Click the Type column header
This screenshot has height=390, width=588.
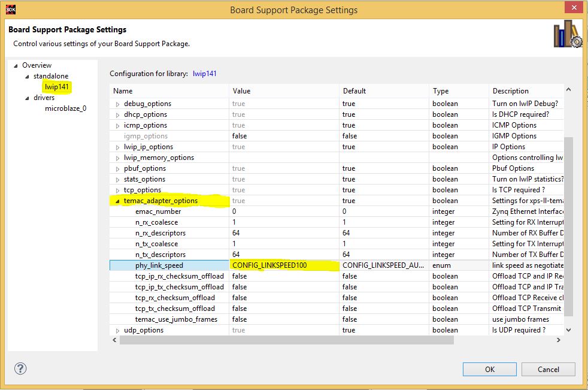pos(459,91)
